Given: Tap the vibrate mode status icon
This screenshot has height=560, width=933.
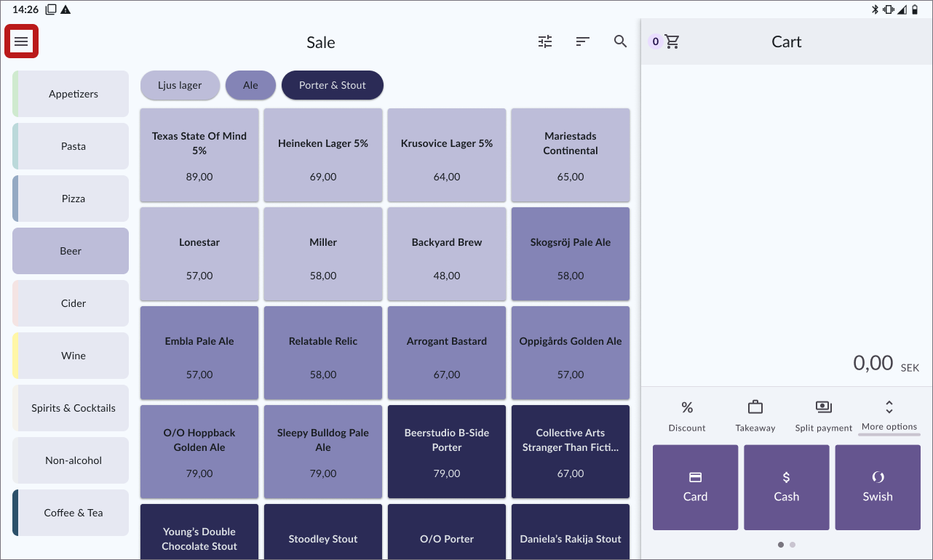Looking at the screenshot, I should point(889,9).
